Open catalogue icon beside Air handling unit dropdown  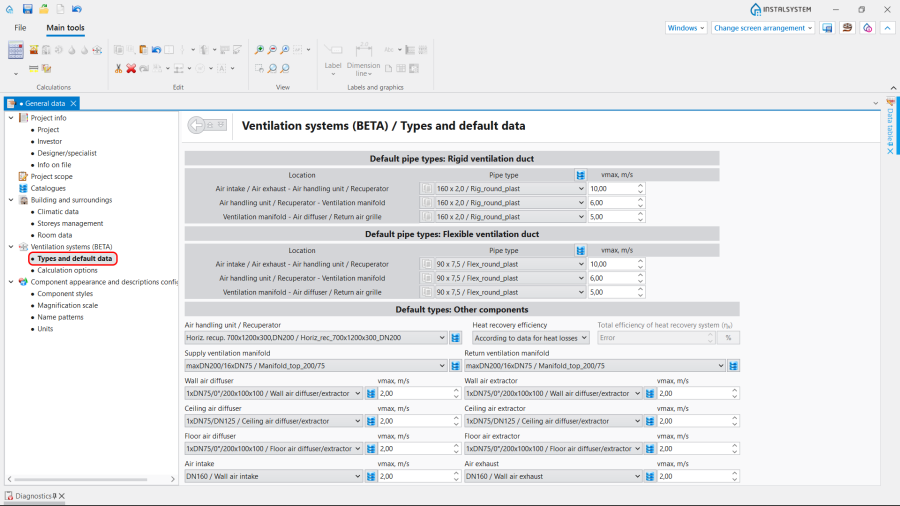455,338
